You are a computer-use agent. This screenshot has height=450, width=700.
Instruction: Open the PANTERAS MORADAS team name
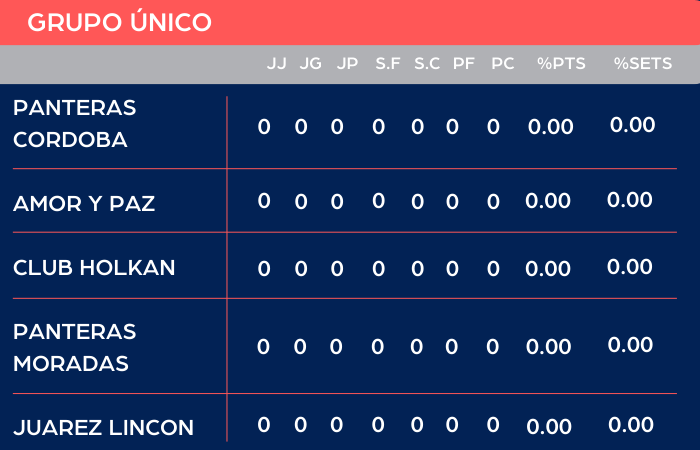point(75,347)
